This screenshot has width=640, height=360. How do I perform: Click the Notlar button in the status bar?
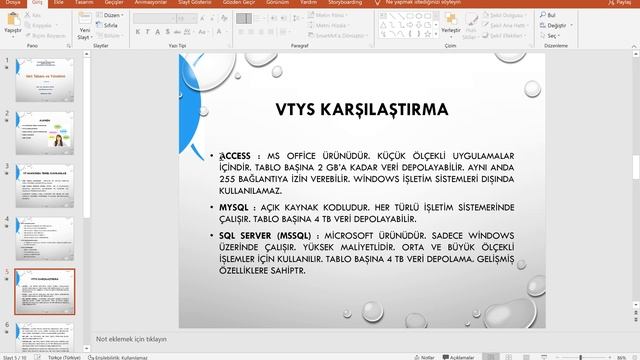[424, 357]
